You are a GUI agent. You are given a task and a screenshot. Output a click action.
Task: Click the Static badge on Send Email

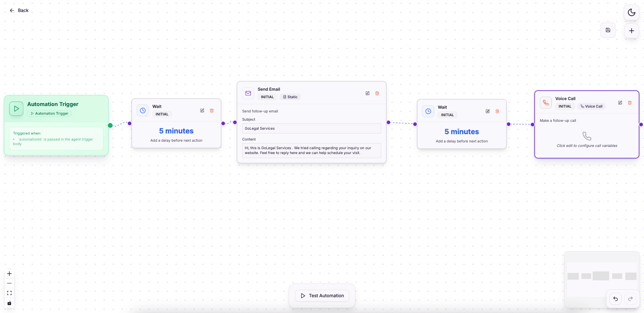290,97
